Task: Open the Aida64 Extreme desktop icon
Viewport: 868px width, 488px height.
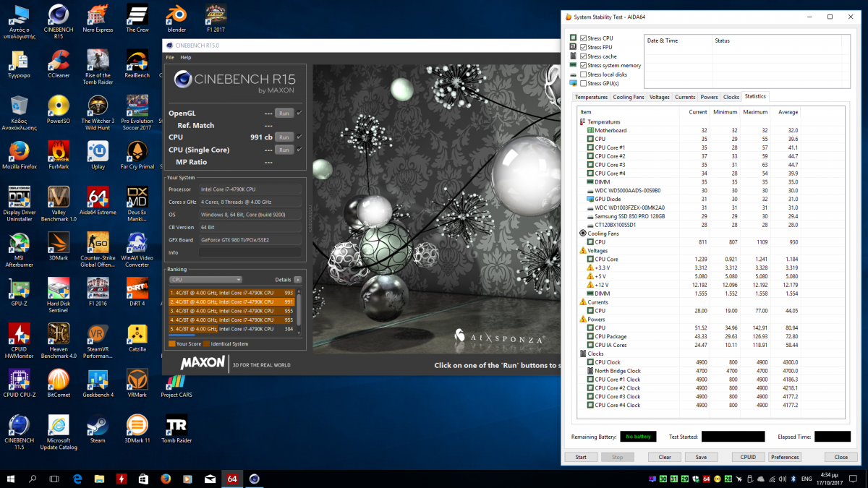Action: (x=98, y=201)
